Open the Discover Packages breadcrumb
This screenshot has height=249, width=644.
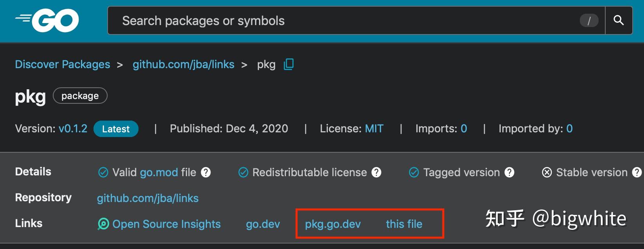(63, 64)
